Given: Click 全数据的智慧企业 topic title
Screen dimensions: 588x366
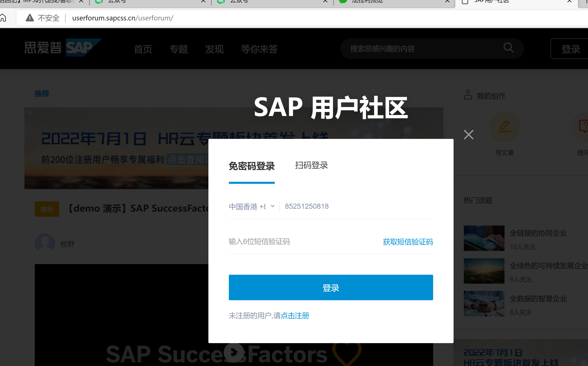Looking at the screenshot, I should (x=538, y=299).
